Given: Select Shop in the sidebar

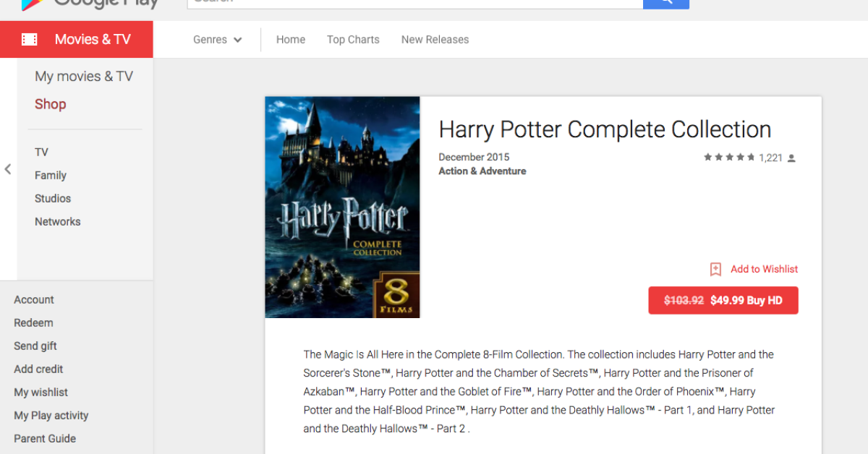Looking at the screenshot, I should tap(51, 104).
